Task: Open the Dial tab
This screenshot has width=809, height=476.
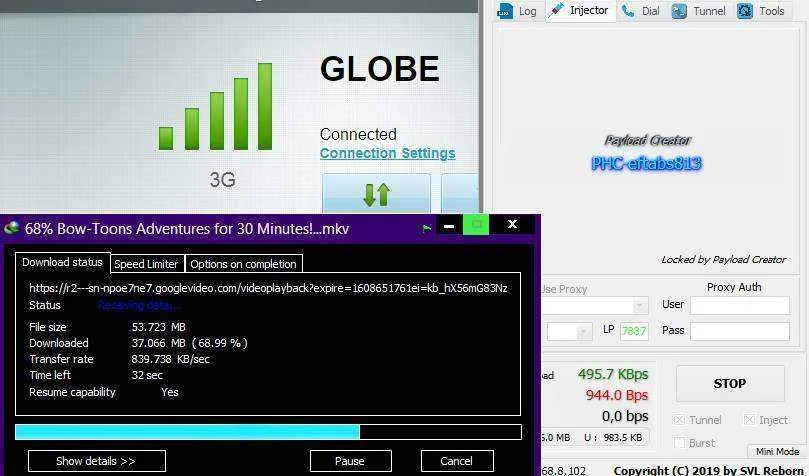Action: pos(641,11)
